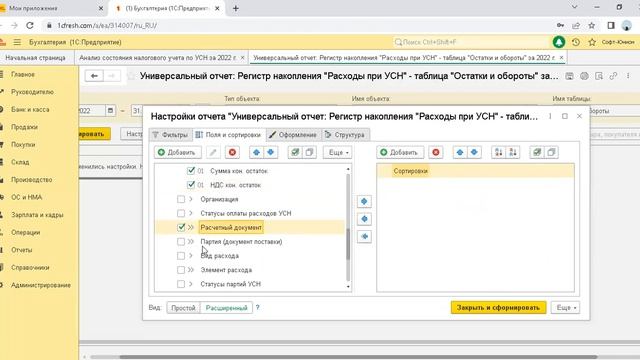This screenshot has width=640, height=360.
Task: Check all sorting items icon
Action: (537, 152)
